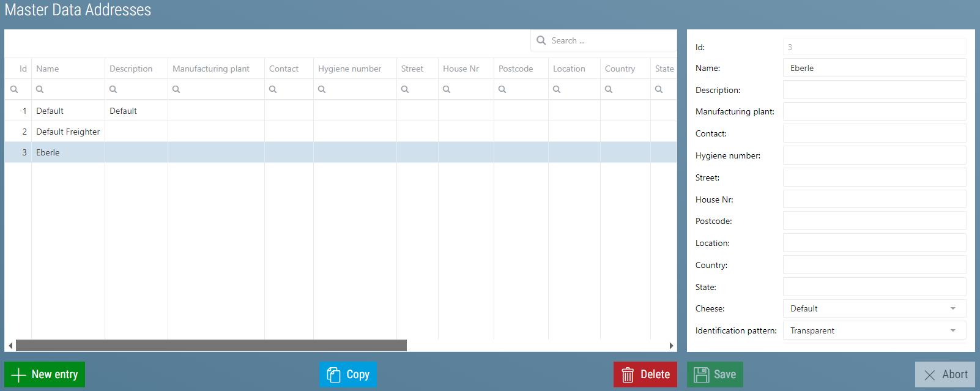Click the Location column header
The height and width of the screenshot is (391, 980).
[569, 69]
